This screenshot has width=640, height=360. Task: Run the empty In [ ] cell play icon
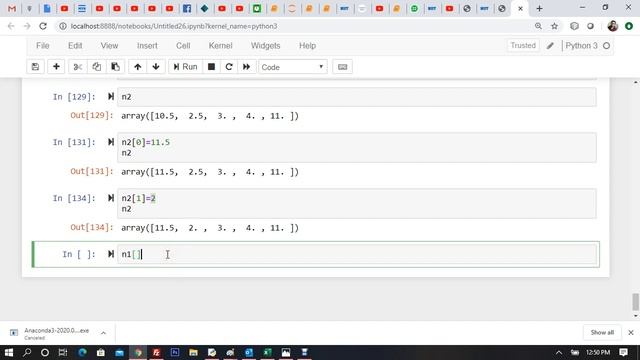(x=111, y=254)
